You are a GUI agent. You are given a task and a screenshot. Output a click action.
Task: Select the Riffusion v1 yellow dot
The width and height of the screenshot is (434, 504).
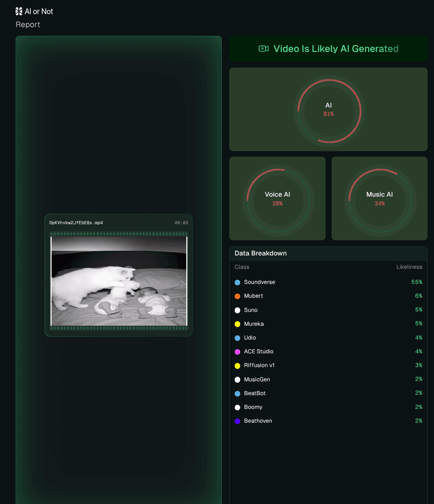[237, 365]
